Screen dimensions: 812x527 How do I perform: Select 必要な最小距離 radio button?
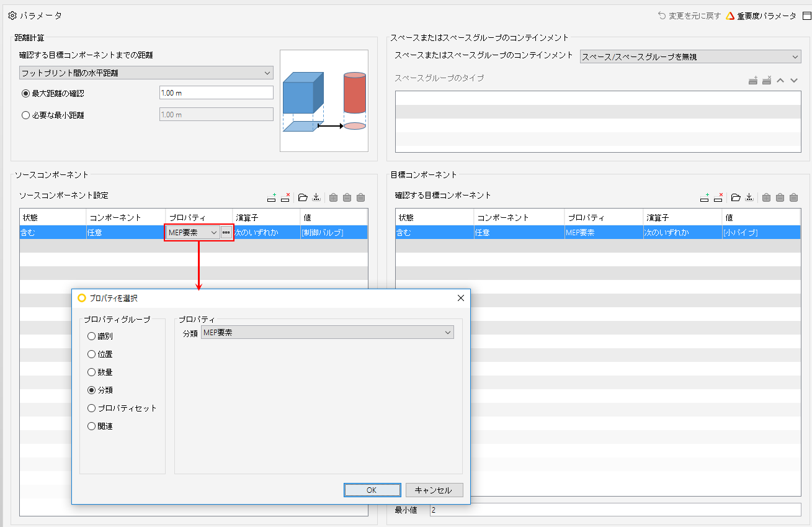25,115
